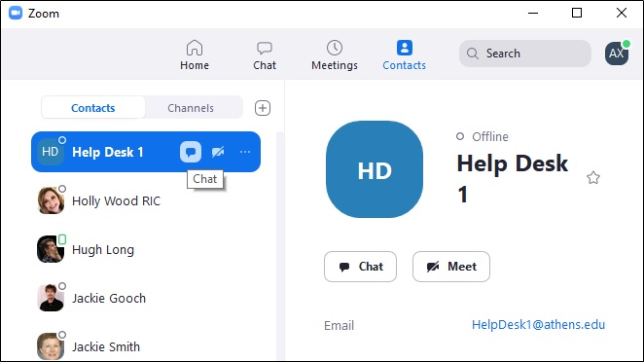Click in the Search field
The width and height of the screenshot is (644, 362).
pos(525,54)
